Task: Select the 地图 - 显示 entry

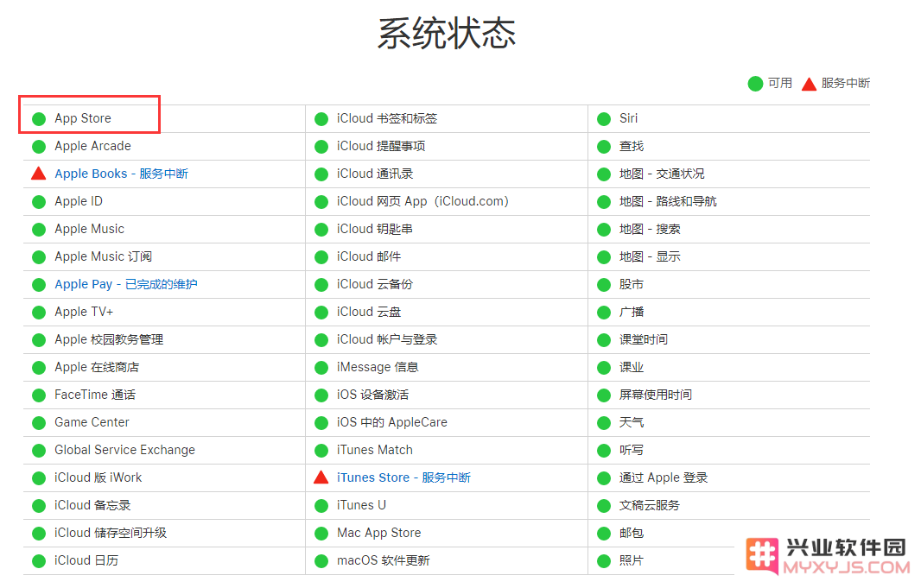Action: pyautogui.click(x=651, y=256)
